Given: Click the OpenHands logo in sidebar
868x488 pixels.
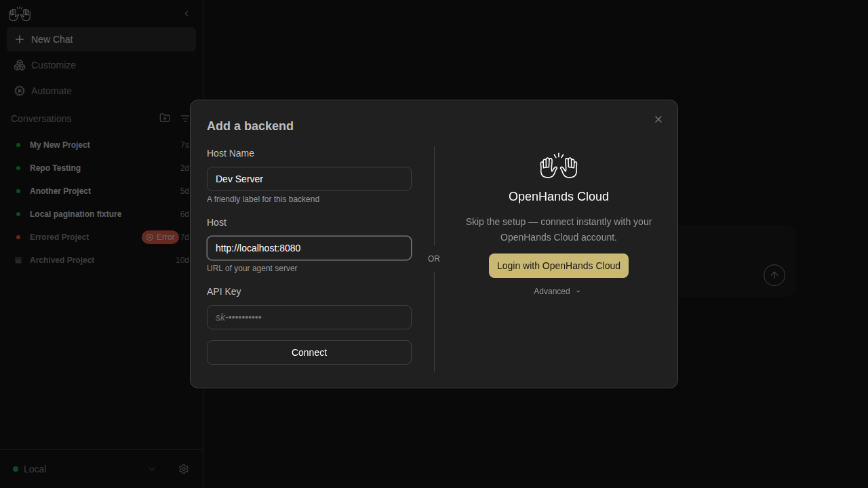Looking at the screenshot, I should [20, 14].
